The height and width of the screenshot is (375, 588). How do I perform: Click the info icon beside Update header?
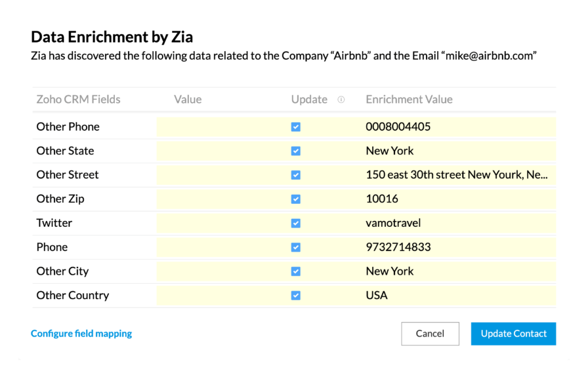(x=341, y=99)
